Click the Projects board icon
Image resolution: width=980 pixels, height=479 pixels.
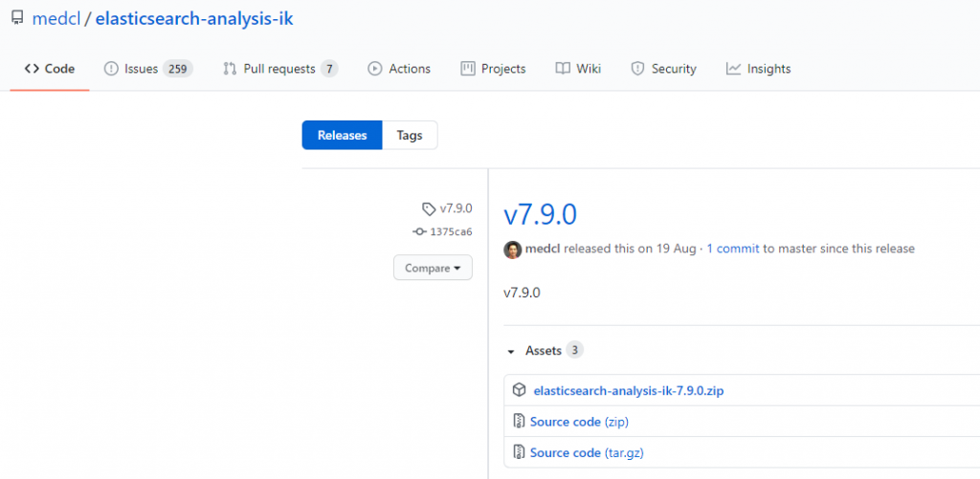click(467, 69)
